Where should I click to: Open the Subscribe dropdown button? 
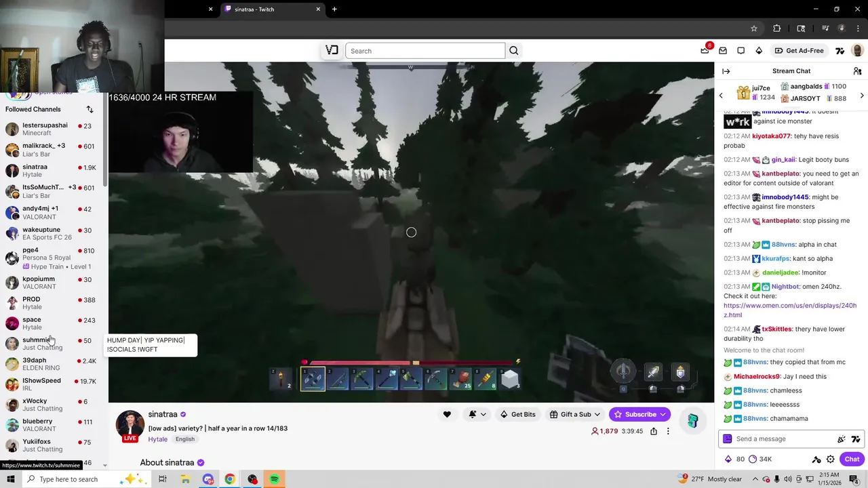coord(639,414)
